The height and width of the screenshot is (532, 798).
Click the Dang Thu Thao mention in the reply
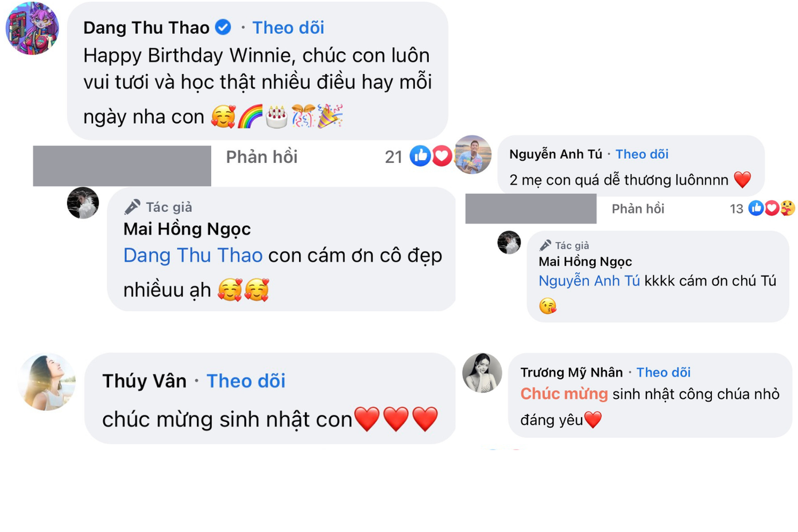click(192, 255)
